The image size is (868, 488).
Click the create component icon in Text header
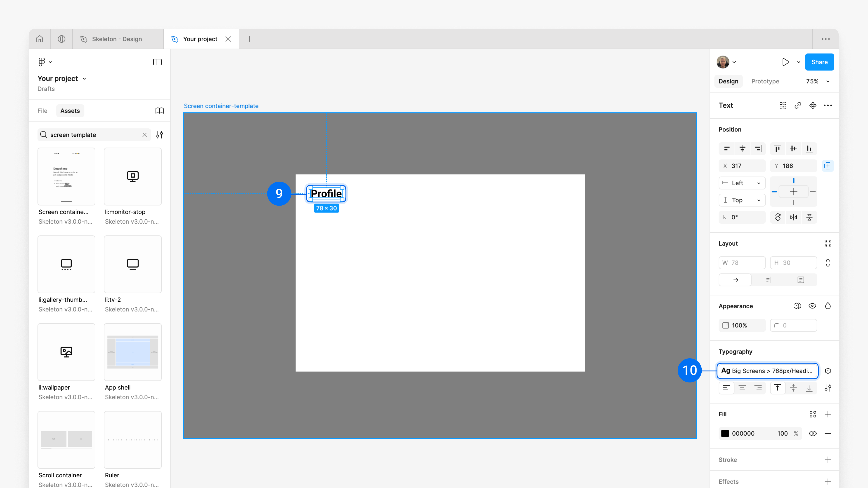[813, 106]
